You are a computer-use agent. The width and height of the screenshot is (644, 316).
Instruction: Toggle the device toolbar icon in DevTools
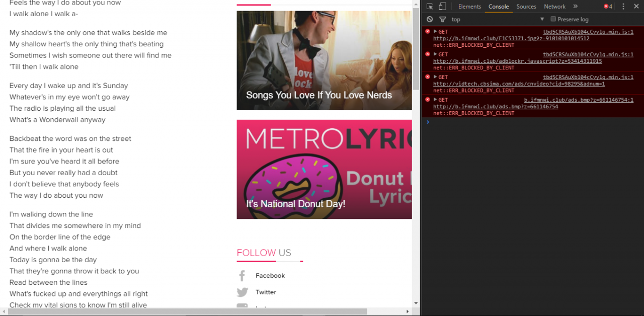442,7
